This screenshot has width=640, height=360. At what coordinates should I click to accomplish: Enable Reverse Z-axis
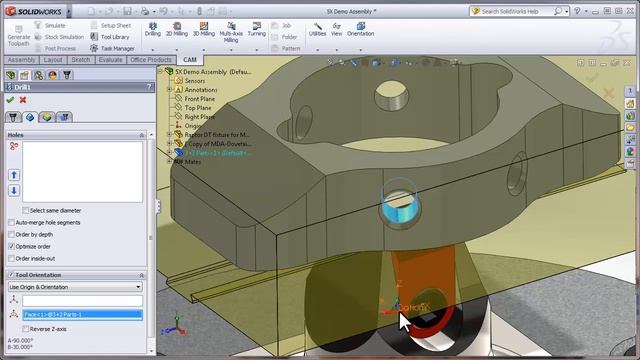tap(26, 329)
